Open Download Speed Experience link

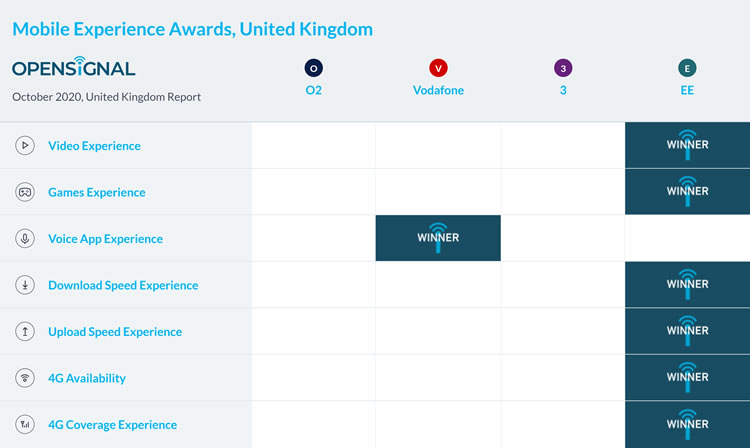pos(123,285)
